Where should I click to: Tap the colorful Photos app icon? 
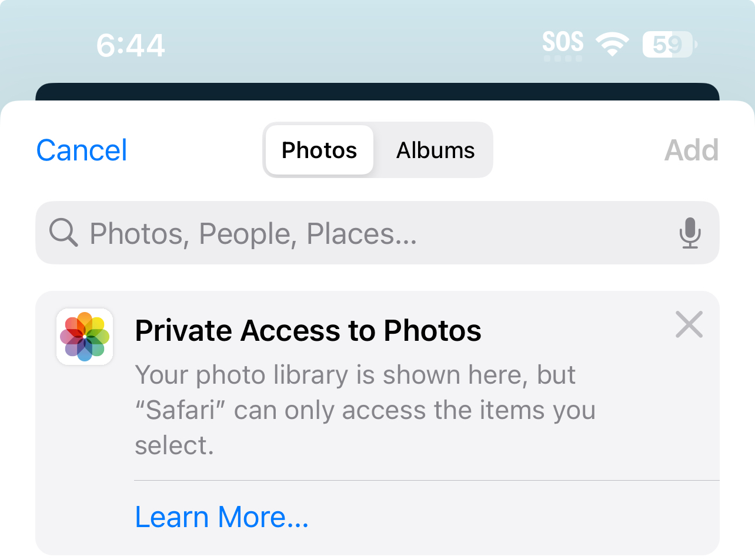coord(85,337)
